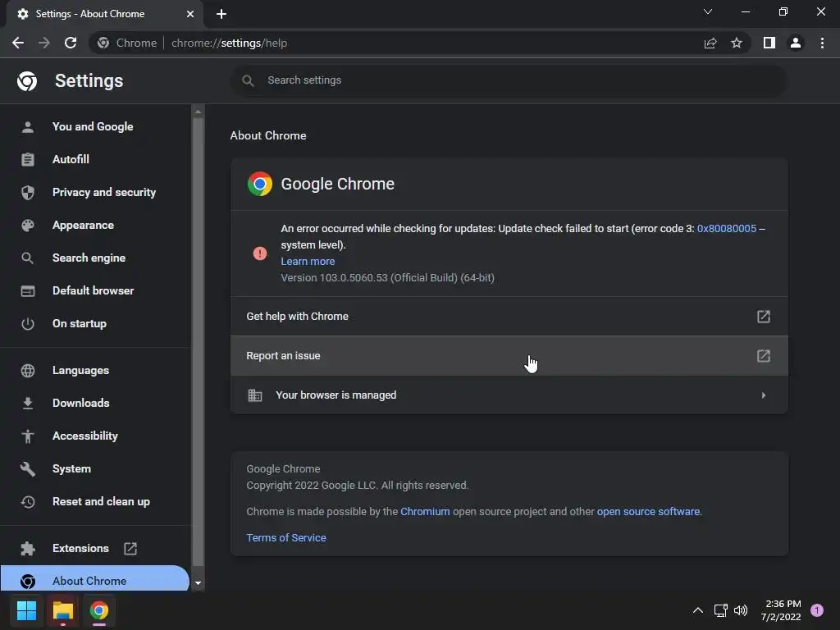Reload the settings page
The height and width of the screenshot is (630, 840).
(71, 43)
